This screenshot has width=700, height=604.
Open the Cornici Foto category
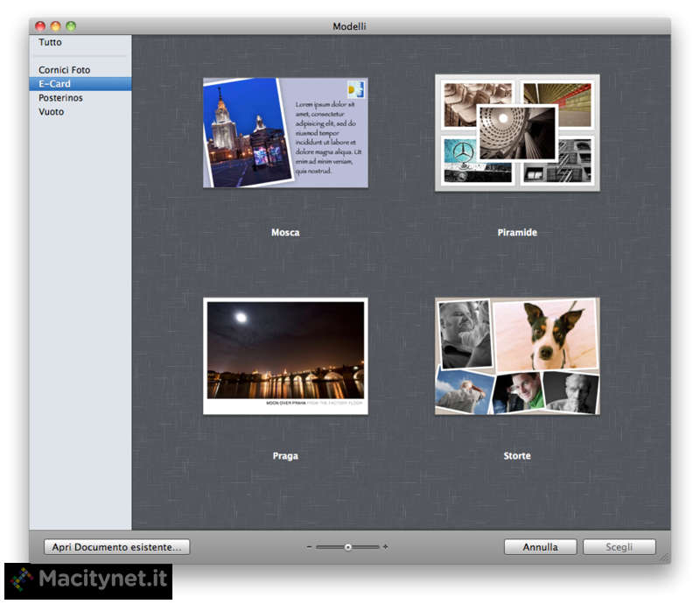click(65, 70)
